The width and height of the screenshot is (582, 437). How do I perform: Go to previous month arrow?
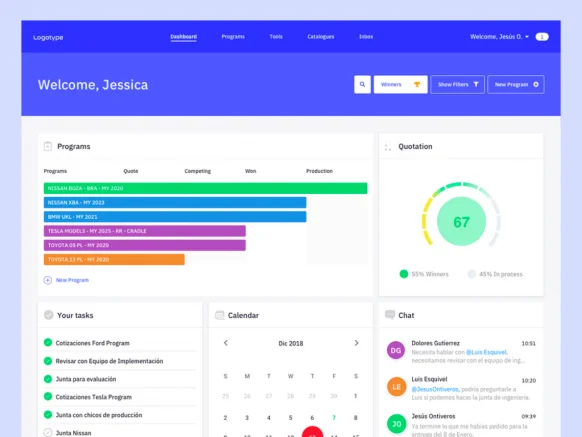coord(226,343)
